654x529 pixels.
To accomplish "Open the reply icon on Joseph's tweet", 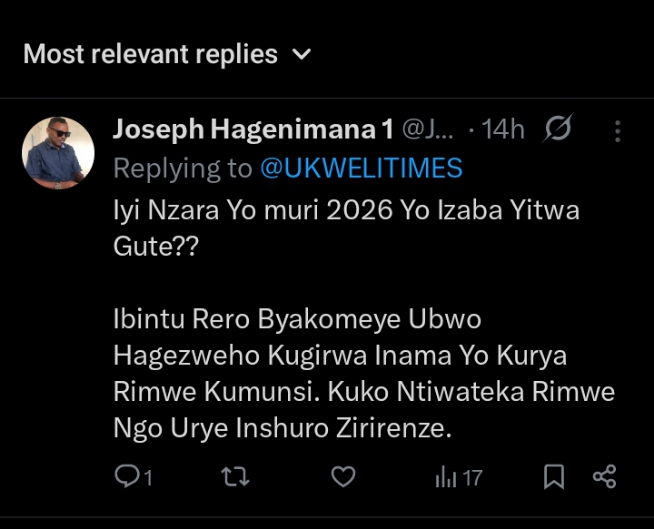I will point(126,478).
